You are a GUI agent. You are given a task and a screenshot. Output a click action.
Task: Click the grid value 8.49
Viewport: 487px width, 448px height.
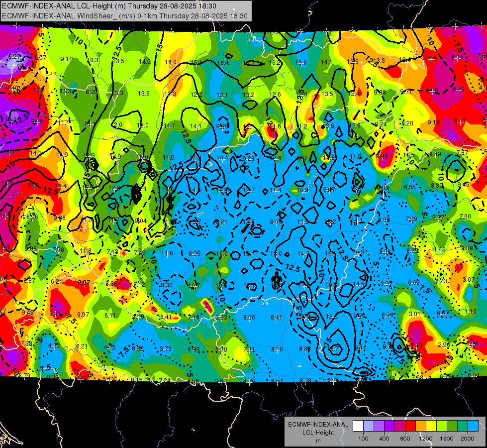pyautogui.click(x=435, y=154)
